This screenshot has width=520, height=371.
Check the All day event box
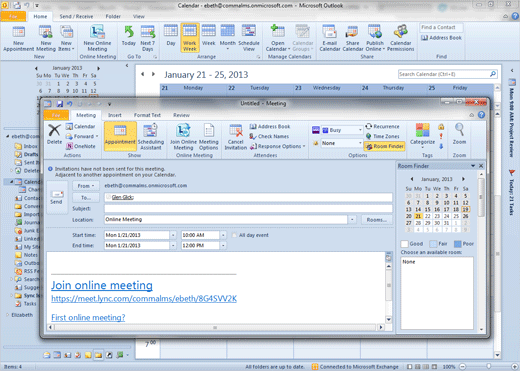click(235, 235)
